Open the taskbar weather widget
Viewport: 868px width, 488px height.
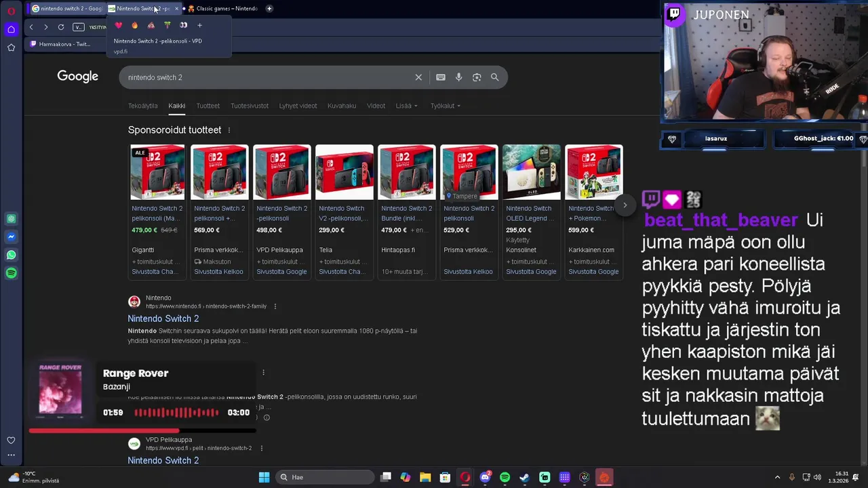[33, 477]
